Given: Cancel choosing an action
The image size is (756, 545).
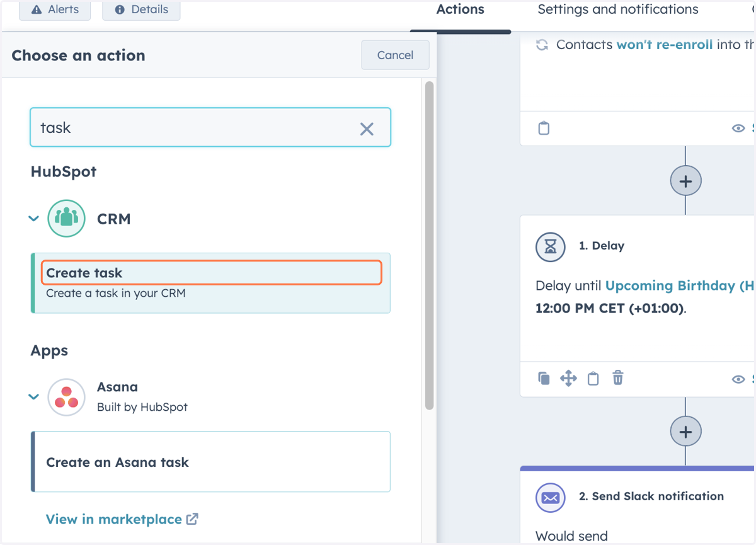Looking at the screenshot, I should click(x=395, y=55).
